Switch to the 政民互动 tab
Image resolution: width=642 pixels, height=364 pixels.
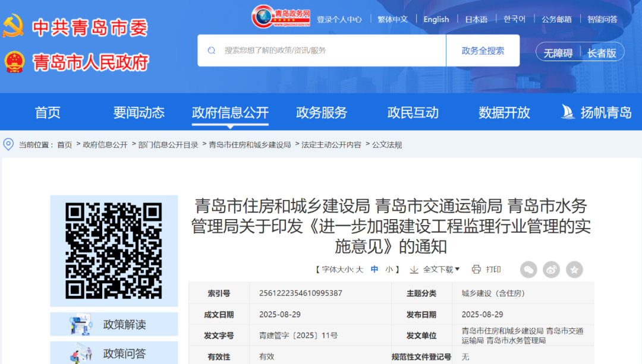[x=413, y=112]
